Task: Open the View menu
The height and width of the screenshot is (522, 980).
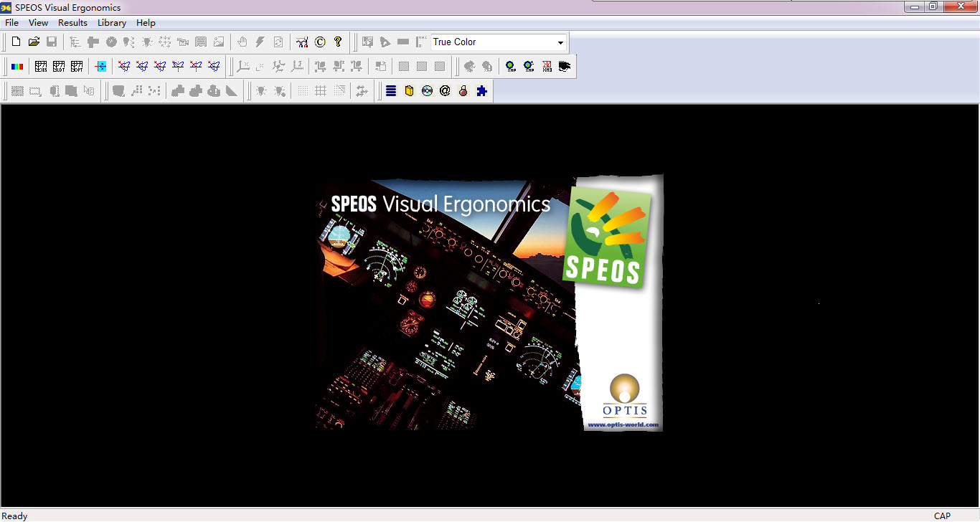Action: 39,23
